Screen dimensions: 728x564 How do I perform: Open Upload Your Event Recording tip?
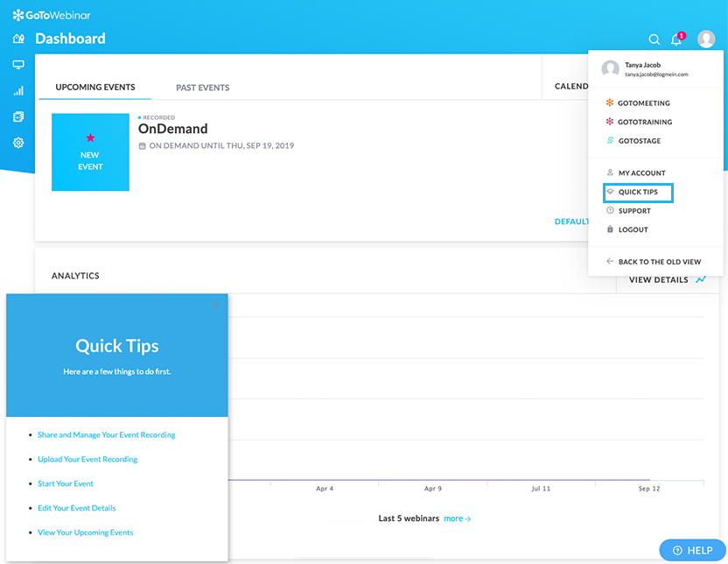pyautogui.click(x=87, y=459)
